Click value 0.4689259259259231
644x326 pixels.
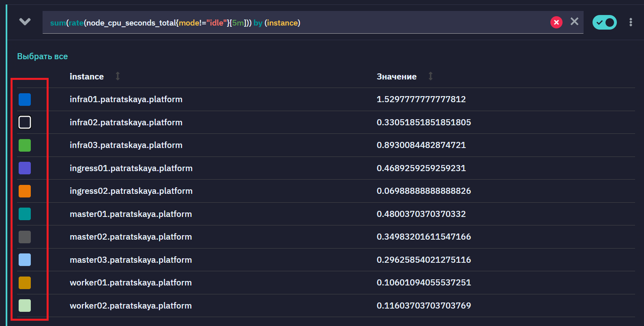tap(421, 168)
